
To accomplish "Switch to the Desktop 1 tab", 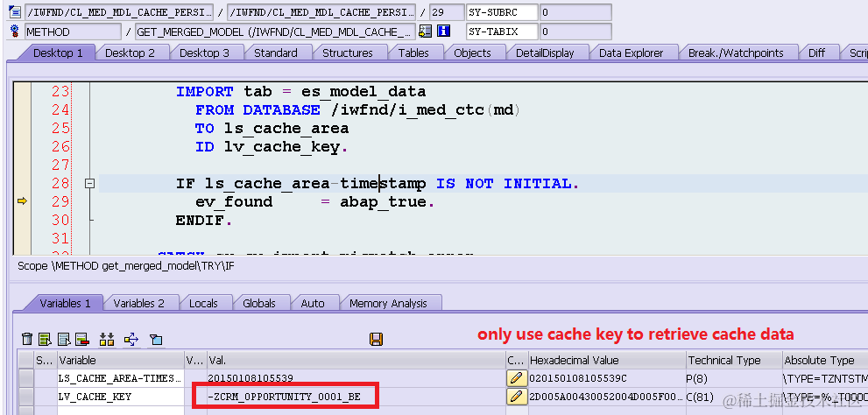I will tap(58, 53).
